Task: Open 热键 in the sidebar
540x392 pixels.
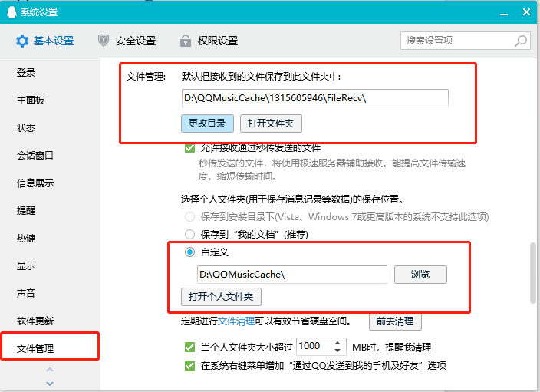Action: [x=26, y=238]
